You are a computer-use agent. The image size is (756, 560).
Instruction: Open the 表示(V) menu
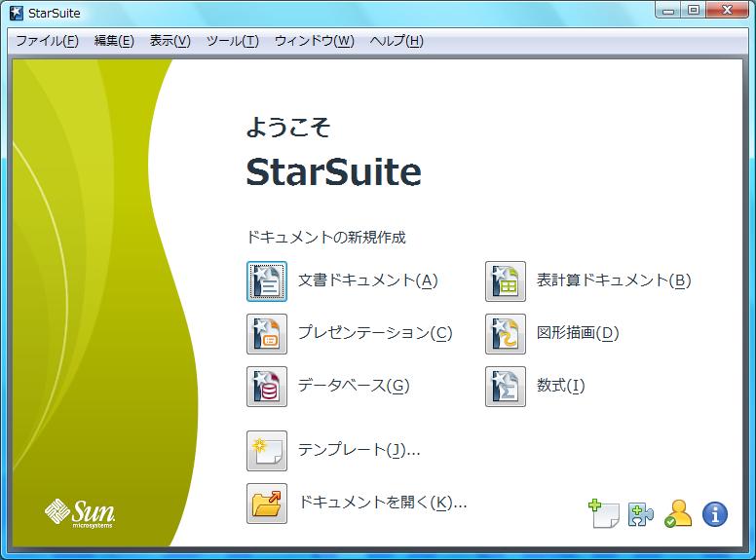[x=170, y=41]
